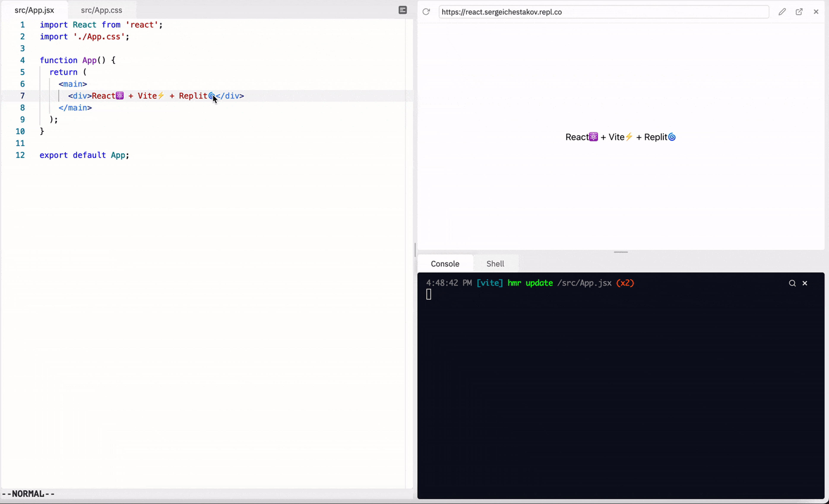829x504 pixels.
Task: Click the pencil edit icon near URL bar
Action: (782, 12)
